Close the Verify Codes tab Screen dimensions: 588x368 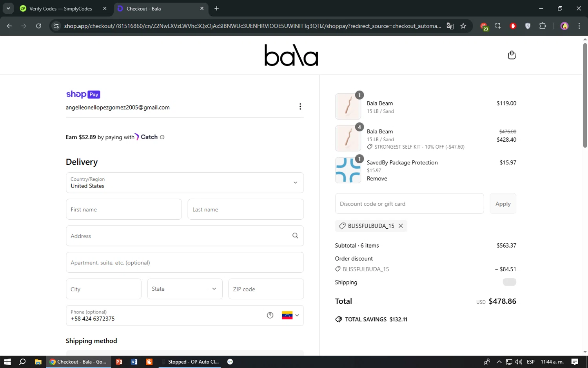(x=105, y=8)
